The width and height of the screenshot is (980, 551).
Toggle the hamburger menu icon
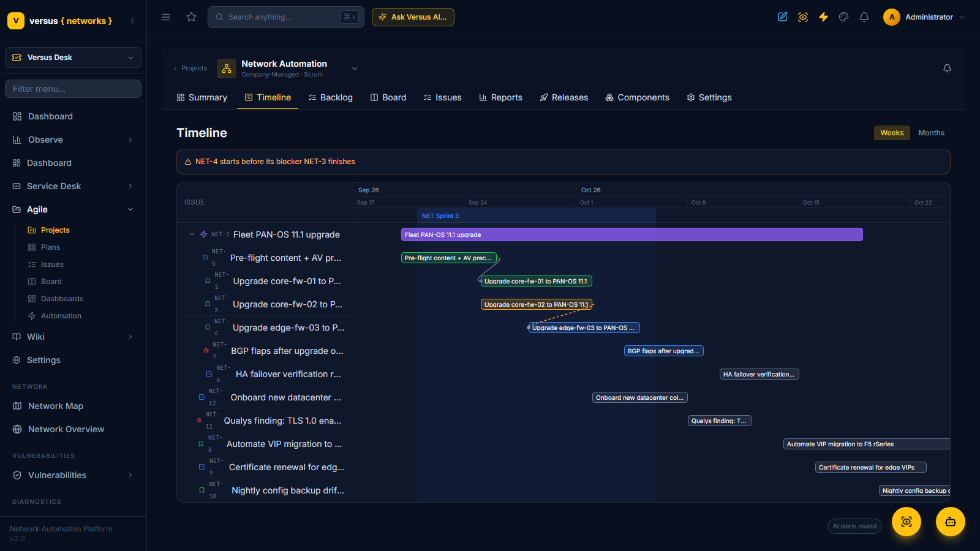[166, 17]
